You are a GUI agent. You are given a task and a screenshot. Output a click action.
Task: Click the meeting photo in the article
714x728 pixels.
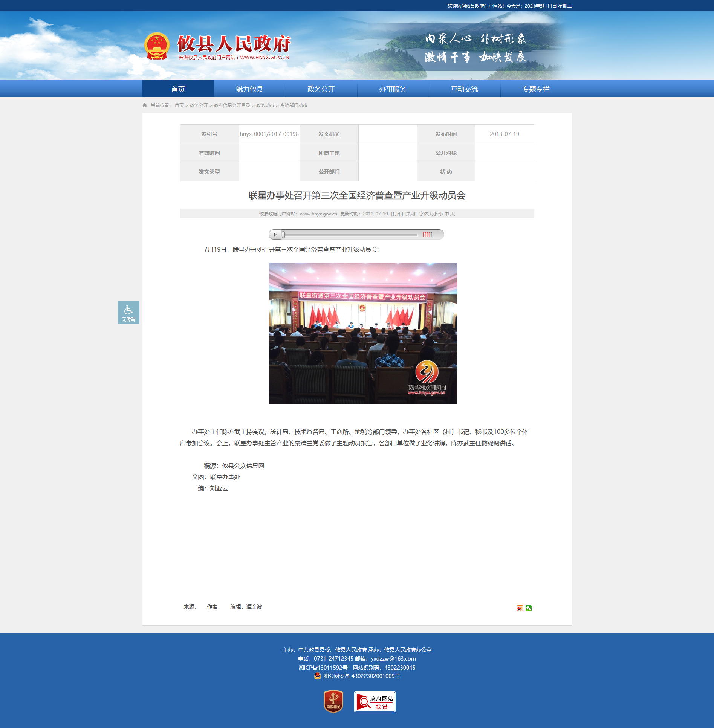click(363, 333)
